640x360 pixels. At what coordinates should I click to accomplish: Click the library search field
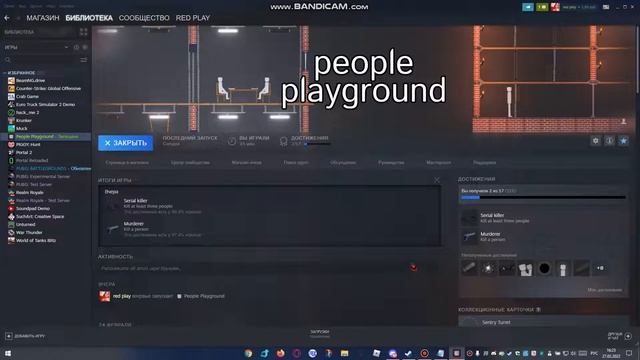click(x=41, y=60)
